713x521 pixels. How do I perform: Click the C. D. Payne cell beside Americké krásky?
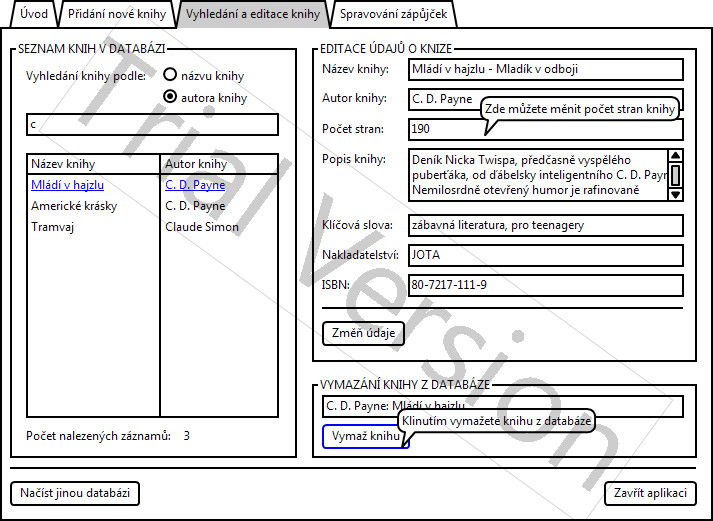coord(195,206)
